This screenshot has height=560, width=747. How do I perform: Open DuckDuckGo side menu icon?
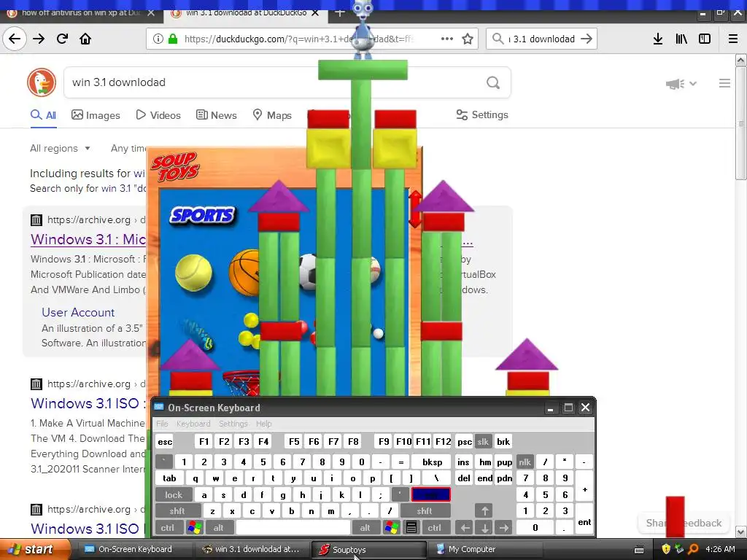coord(724,83)
